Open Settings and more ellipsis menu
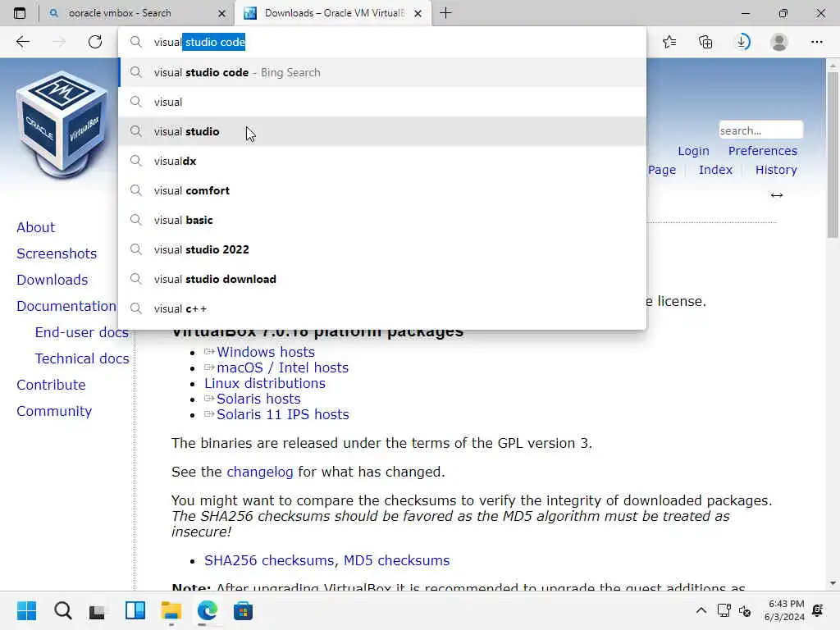This screenshot has height=630, width=840. point(816,42)
